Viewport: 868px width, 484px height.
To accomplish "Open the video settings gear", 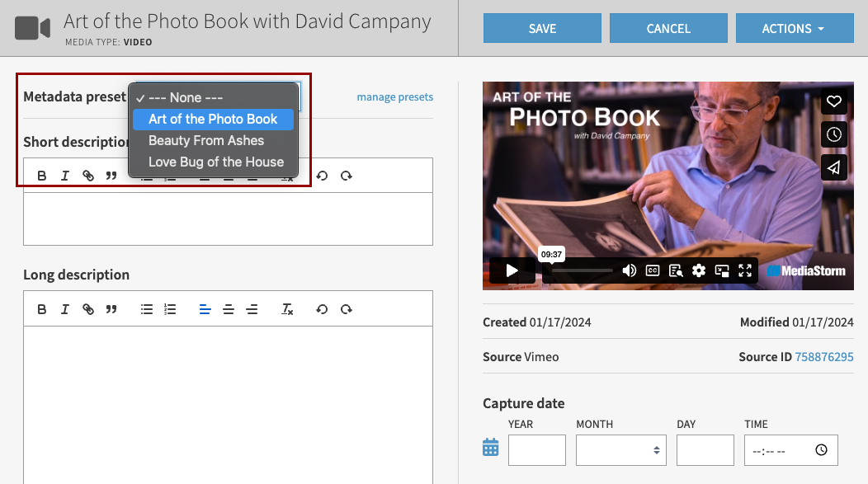I will point(699,270).
